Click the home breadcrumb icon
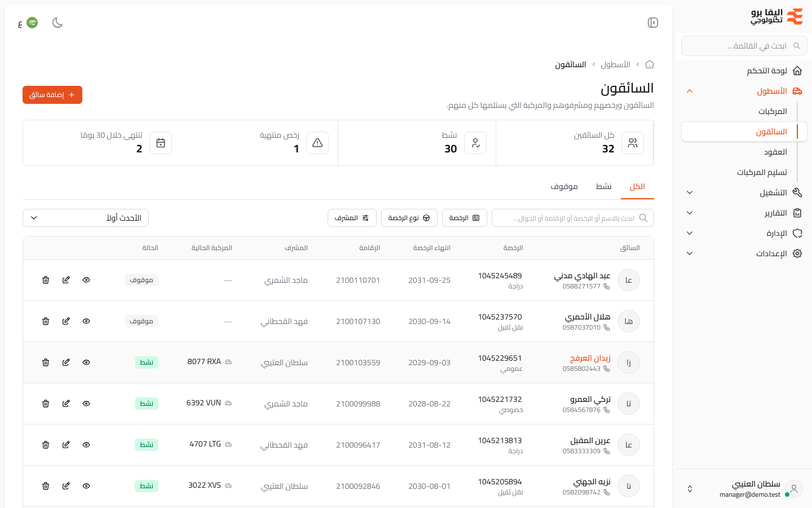812x508 pixels. tap(650, 64)
